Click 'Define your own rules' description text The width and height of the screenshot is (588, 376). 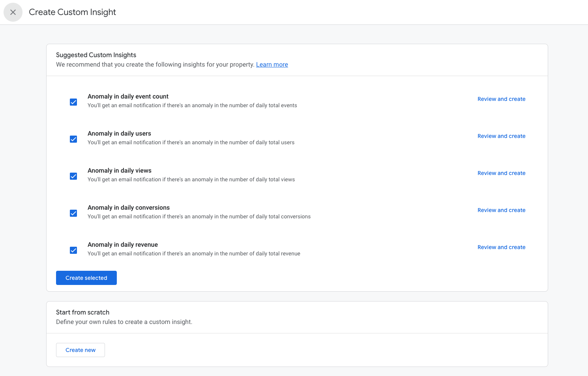click(x=124, y=322)
